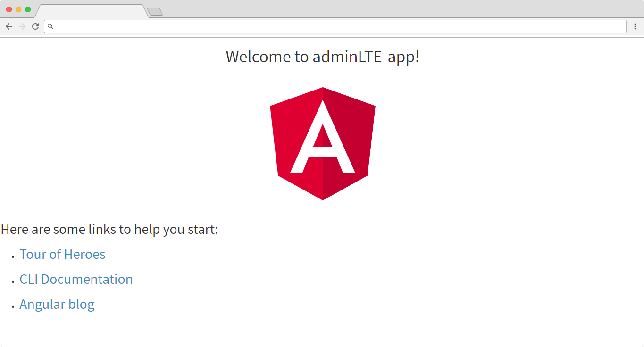Click the bullet beside Angular blog
Screen dimensions: 644x347
tap(13, 306)
